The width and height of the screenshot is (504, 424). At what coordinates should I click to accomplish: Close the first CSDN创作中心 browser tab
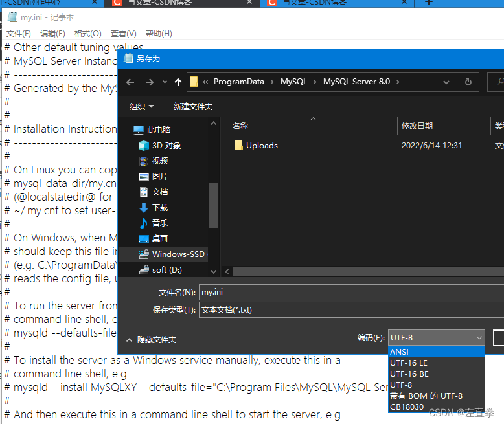pos(95,2)
